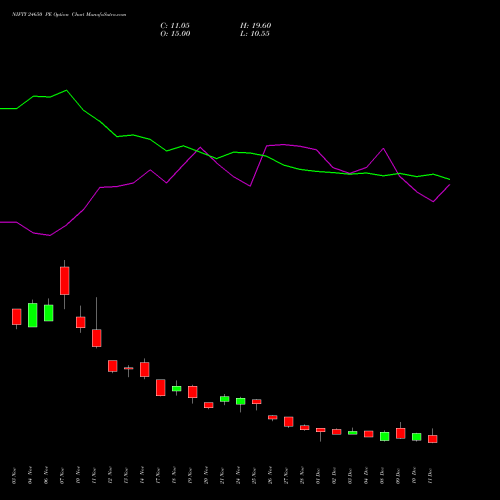Click the red 27 Nov candlestick
This screenshot has width=500, height=500.
[x=289, y=421]
